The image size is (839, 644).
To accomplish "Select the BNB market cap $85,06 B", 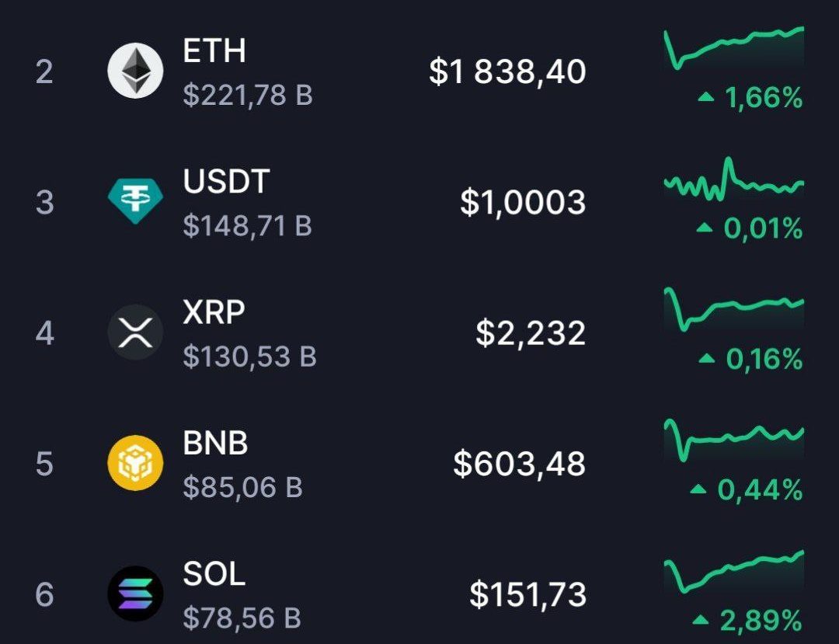I will click(x=243, y=487).
